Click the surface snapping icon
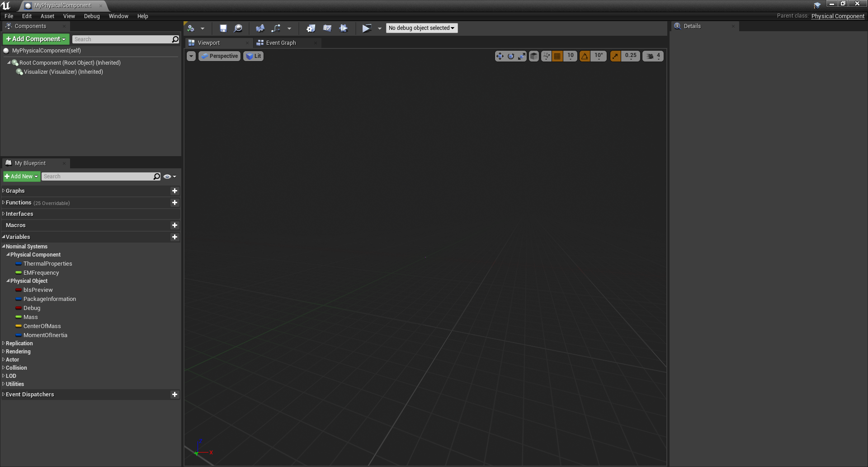The width and height of the screenshot is (868, 467). coord(547,56)
